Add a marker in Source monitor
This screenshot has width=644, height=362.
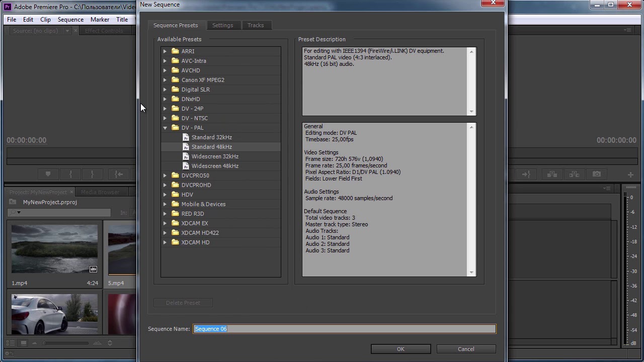48,174
